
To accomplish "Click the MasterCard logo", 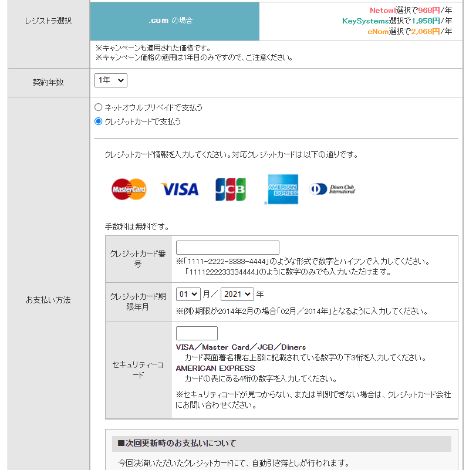I will pyautogui.click(x=129, y=190).
